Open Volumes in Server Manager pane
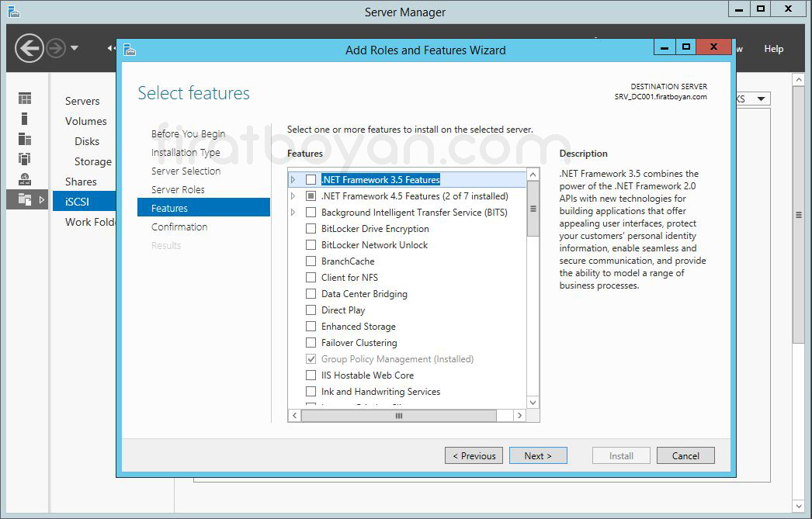 click(x=85, y=121)
